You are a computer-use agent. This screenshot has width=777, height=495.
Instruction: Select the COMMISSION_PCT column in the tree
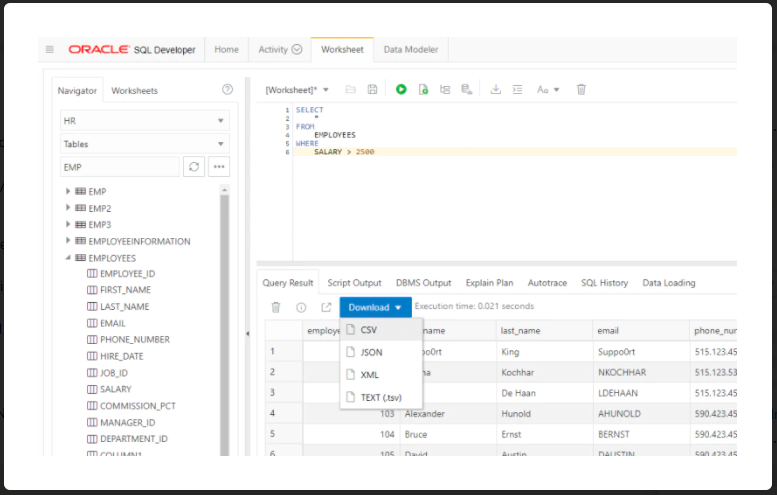point(138,406)
